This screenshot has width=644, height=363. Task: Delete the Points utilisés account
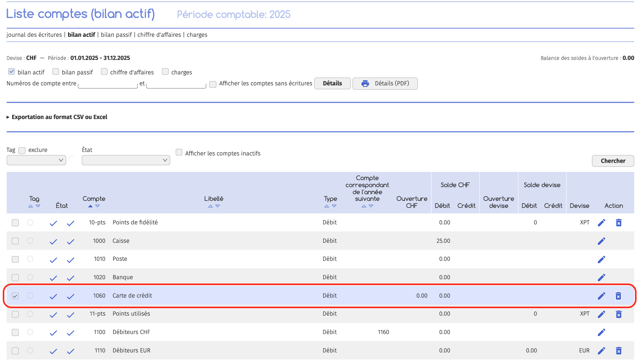click(618, 314)
